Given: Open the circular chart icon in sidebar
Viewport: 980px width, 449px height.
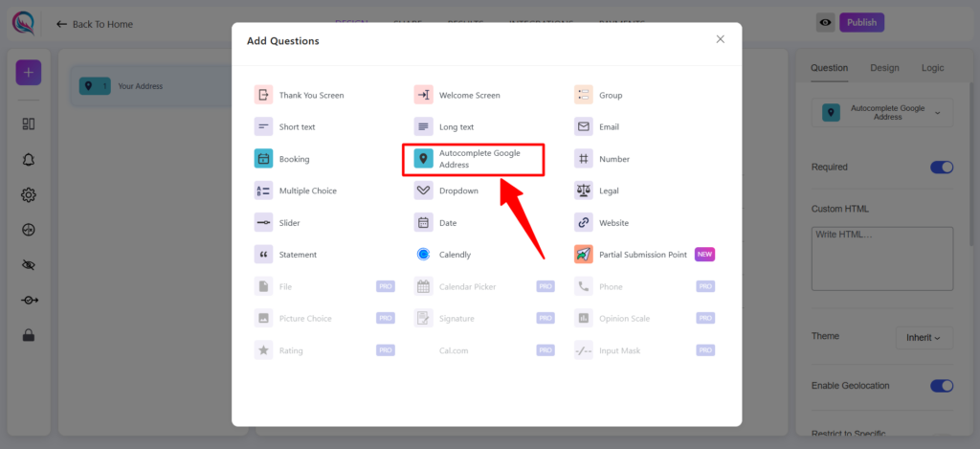Looking at the screenshot, I should click(28, 230).
